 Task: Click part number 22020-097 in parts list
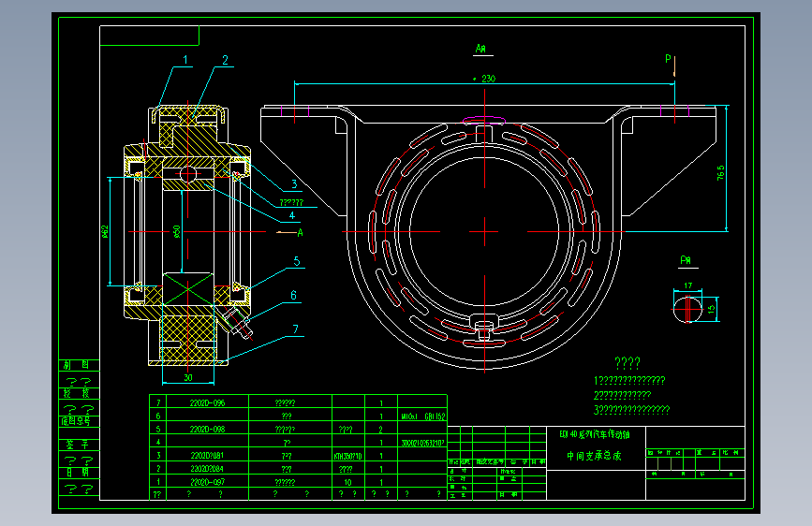[207, 482]
